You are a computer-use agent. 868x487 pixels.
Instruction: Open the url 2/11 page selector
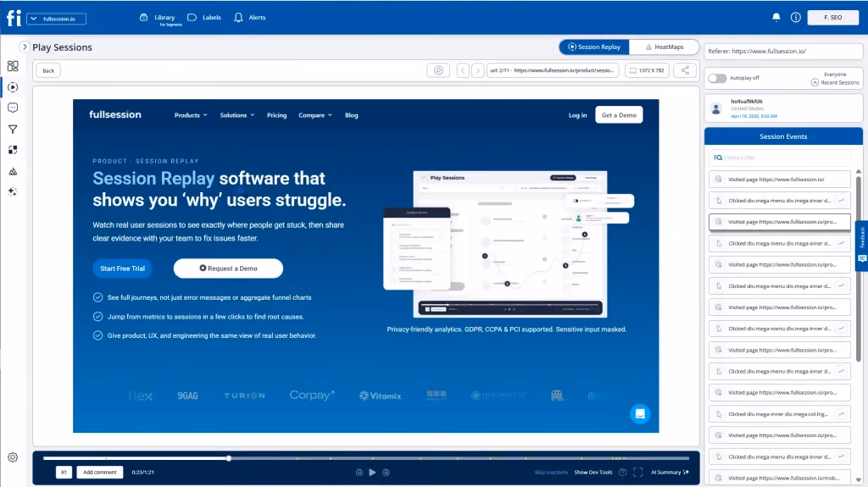(553, 70)
